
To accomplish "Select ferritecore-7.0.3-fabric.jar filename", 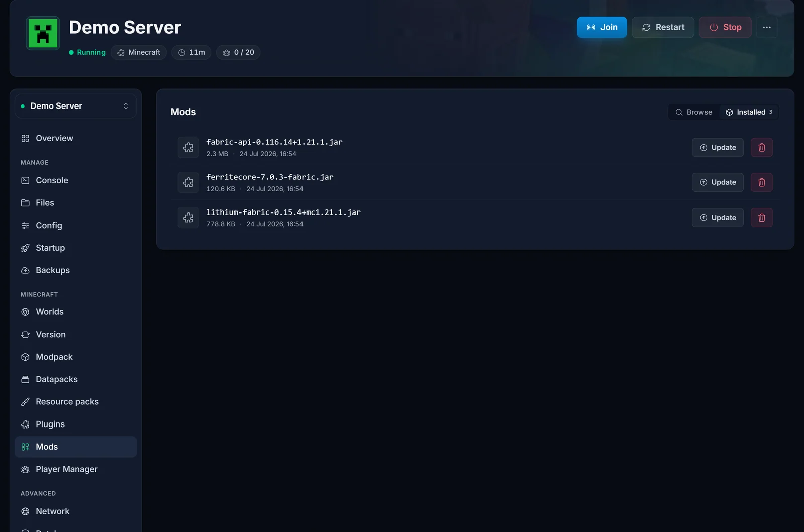I will [270, 177].
